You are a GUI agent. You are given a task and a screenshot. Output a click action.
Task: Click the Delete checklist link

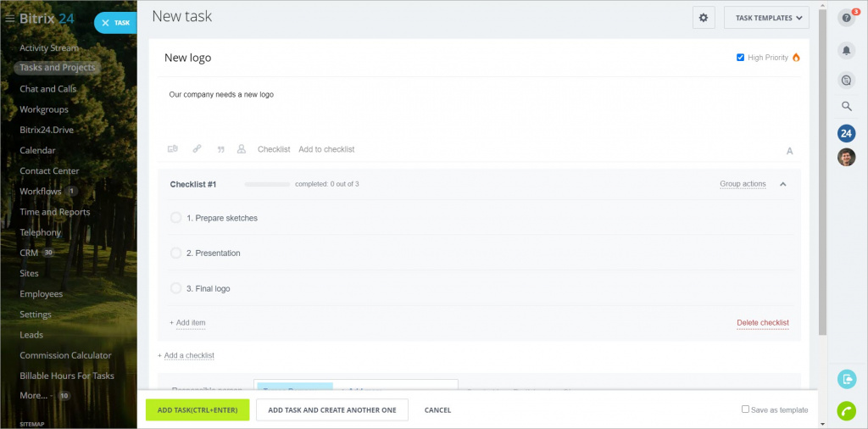tap(762, 323)
